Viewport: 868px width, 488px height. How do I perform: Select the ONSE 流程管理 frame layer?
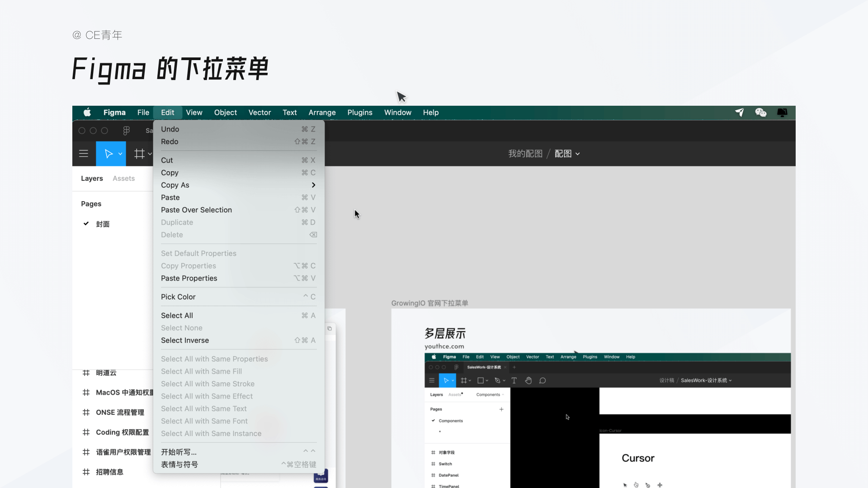coord(120,413)
